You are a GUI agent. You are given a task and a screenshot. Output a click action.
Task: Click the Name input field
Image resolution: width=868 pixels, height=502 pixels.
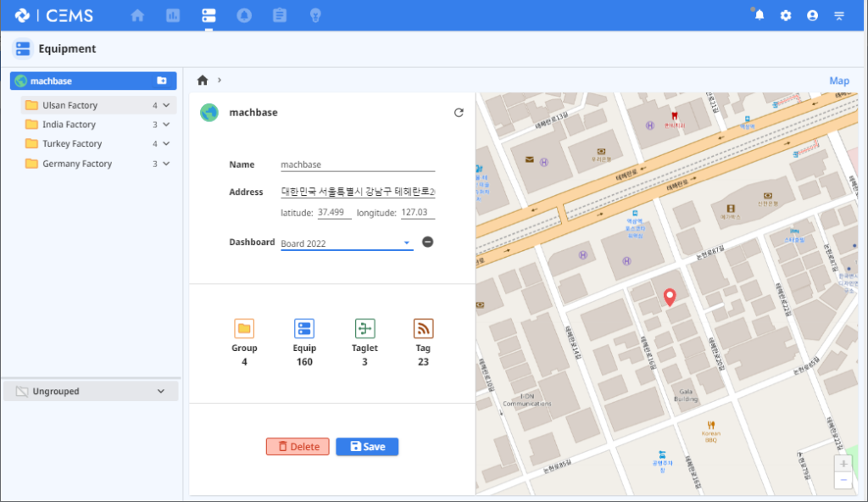(357, 165)
